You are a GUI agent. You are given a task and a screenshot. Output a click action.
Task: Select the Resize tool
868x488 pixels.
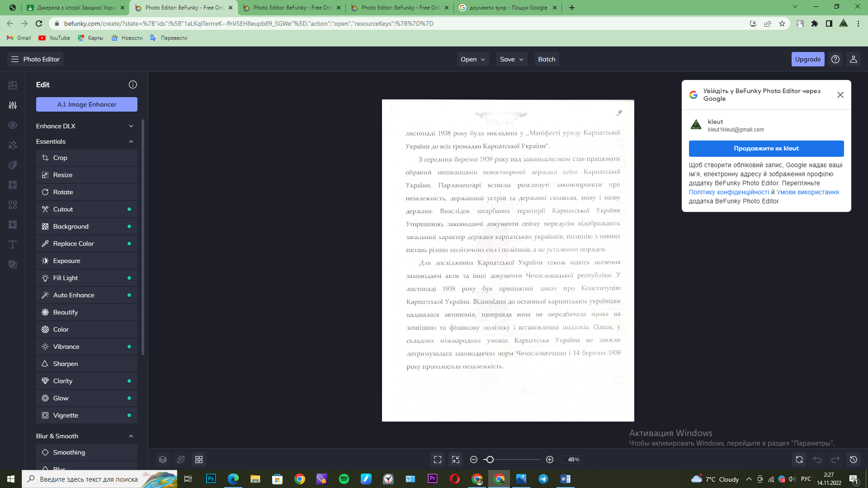[x=87, y=175]
